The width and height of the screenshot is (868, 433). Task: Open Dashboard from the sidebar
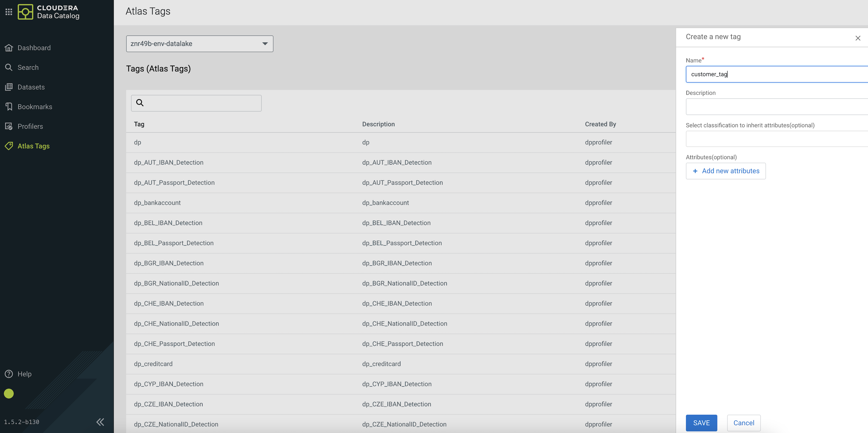[34, 48]
